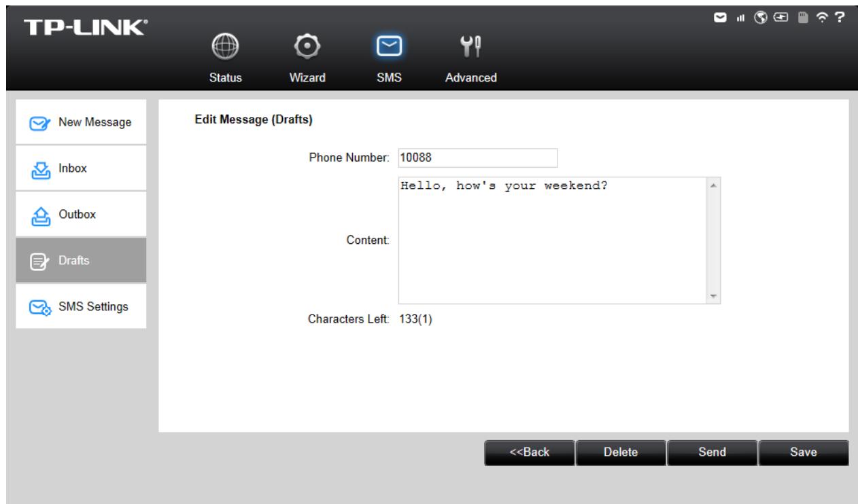Focus the Phone Number input field
858x504 pixels.
click(478, 158)
